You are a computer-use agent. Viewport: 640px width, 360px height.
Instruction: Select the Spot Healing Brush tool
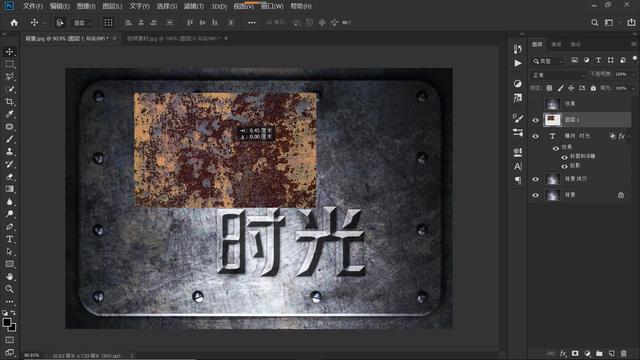point(9,127)
